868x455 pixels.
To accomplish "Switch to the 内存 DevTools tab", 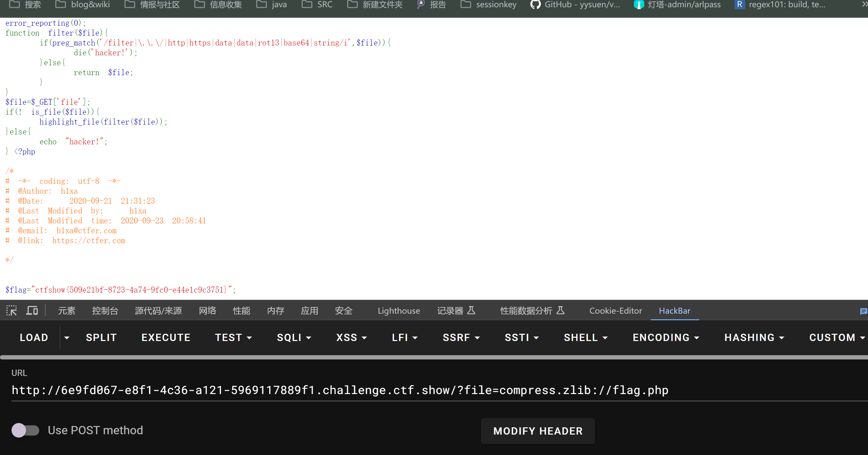I will 275,311.
